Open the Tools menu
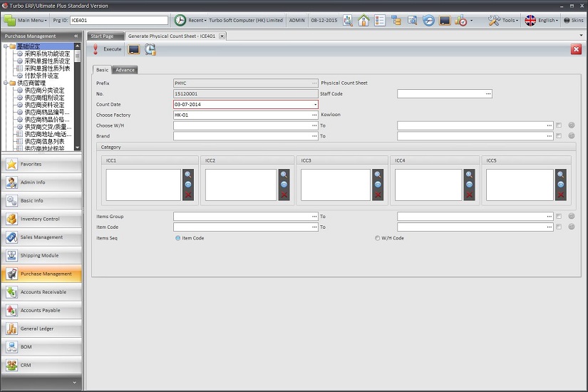The image size is (588, 392). (x=503, y=20)
